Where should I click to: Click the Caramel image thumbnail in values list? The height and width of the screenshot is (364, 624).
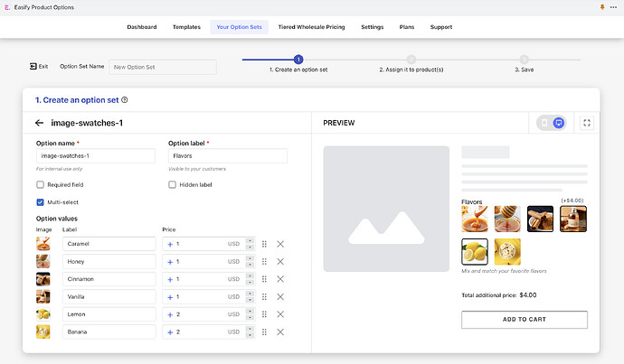pos(43,244)
